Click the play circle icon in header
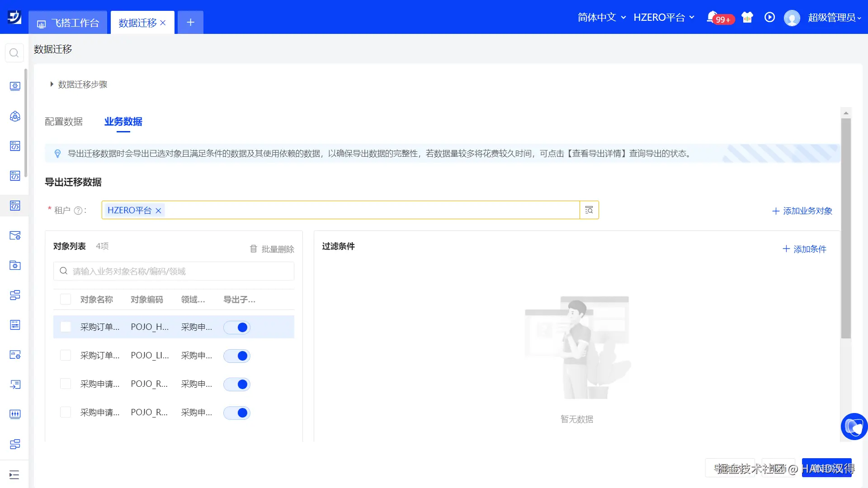The width and height of the screenshot is (868, 488). click(769, 17)
